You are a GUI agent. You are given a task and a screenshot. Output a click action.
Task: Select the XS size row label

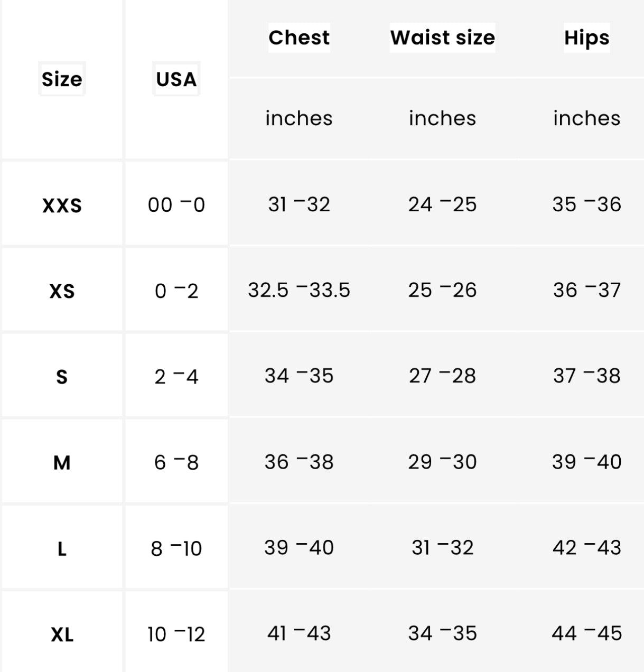62,291
